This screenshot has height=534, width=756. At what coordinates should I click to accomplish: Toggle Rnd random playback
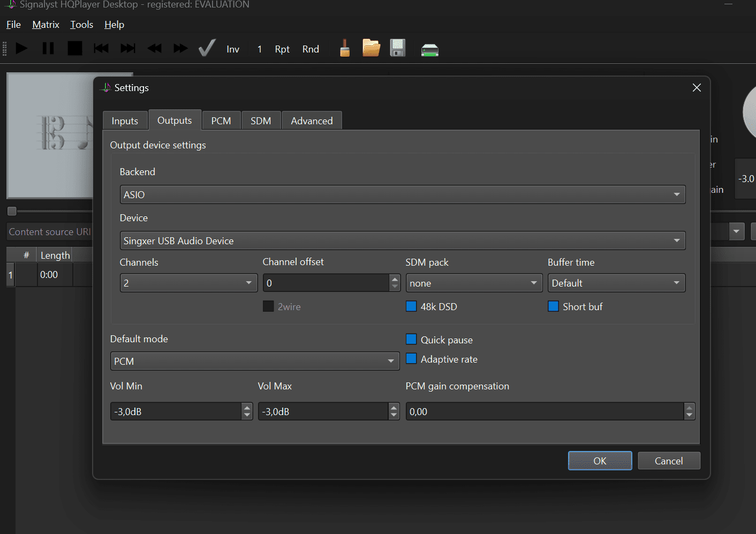311,49
